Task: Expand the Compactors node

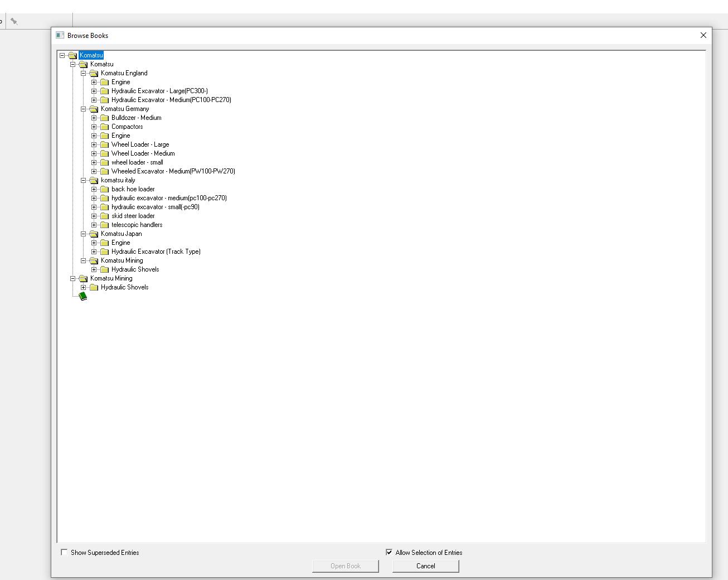Action: click(94, 127)
